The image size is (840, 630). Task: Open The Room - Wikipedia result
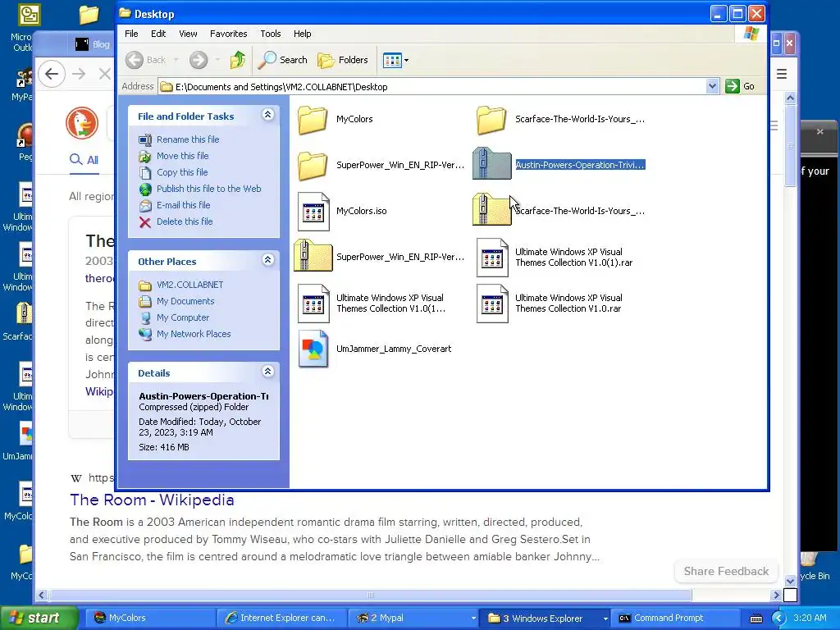point(152,500)
